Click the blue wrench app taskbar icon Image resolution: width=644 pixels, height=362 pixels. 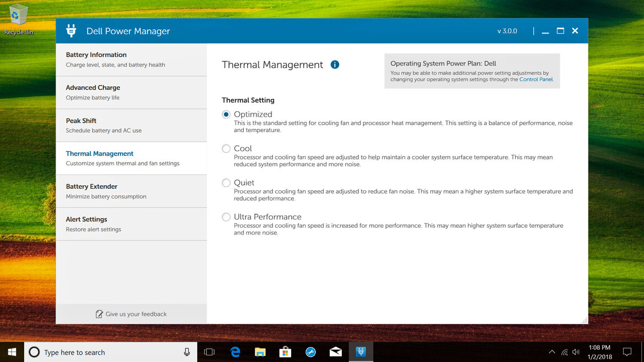pos(310,352)
